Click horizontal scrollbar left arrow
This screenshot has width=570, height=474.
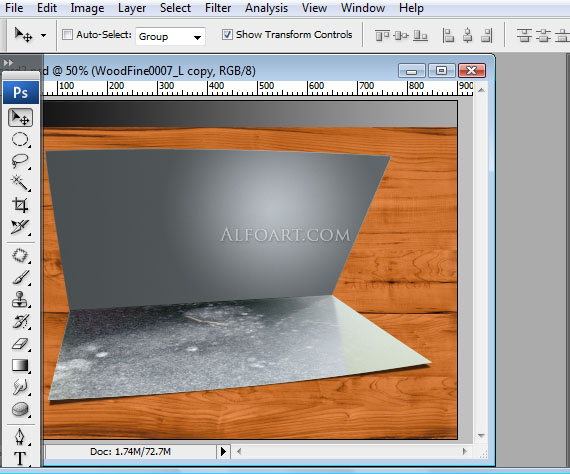239,451
